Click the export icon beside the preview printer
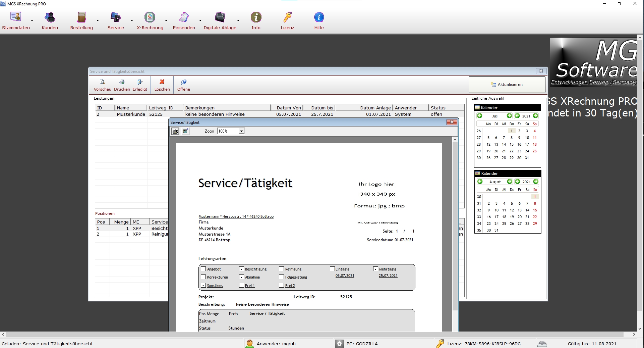The height and width of the screenshot is (348, 644). click(185, 131)
